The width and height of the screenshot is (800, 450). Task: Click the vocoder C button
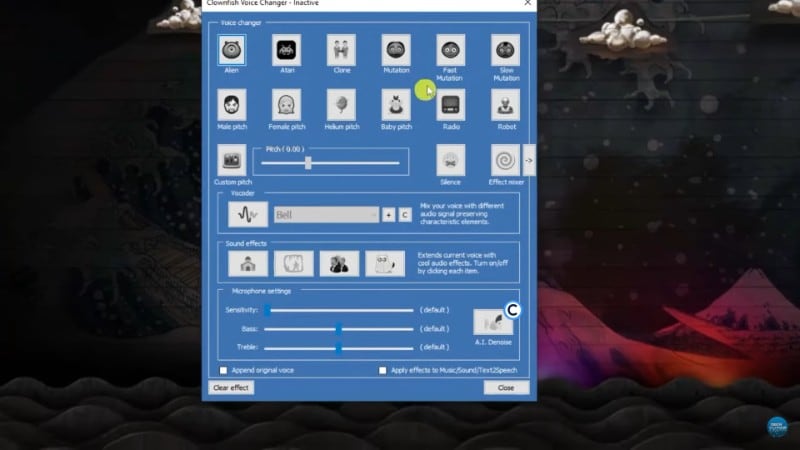(x=405, y=215)
